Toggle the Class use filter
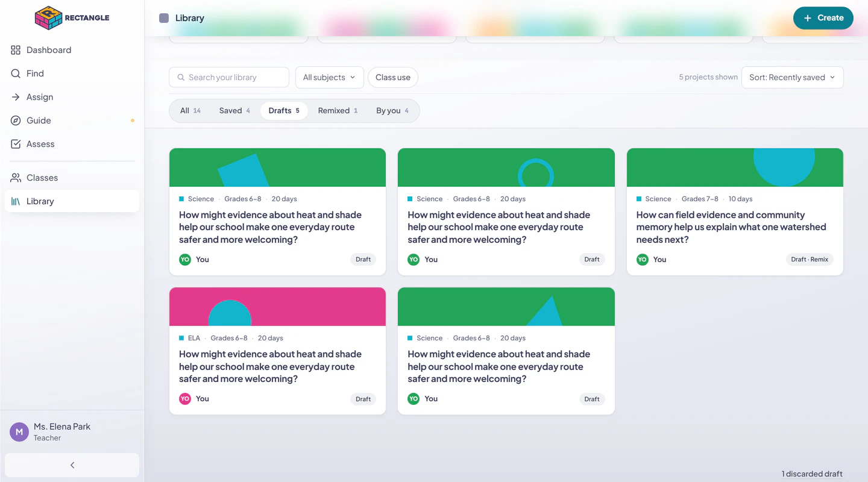The height and width of the screenshot is (482, 868). 393,77
